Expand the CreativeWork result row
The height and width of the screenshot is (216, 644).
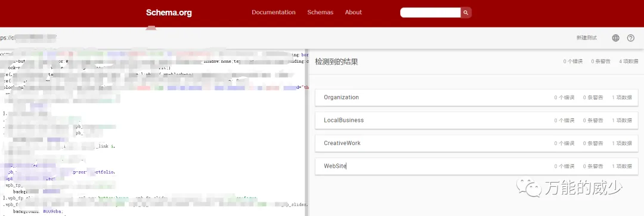(x=477, y=143)
